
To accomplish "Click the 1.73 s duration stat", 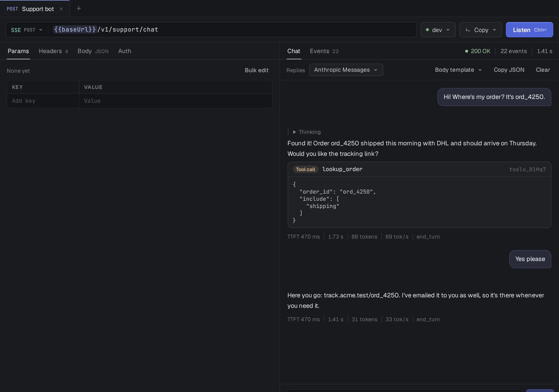I will coord(335,237).
